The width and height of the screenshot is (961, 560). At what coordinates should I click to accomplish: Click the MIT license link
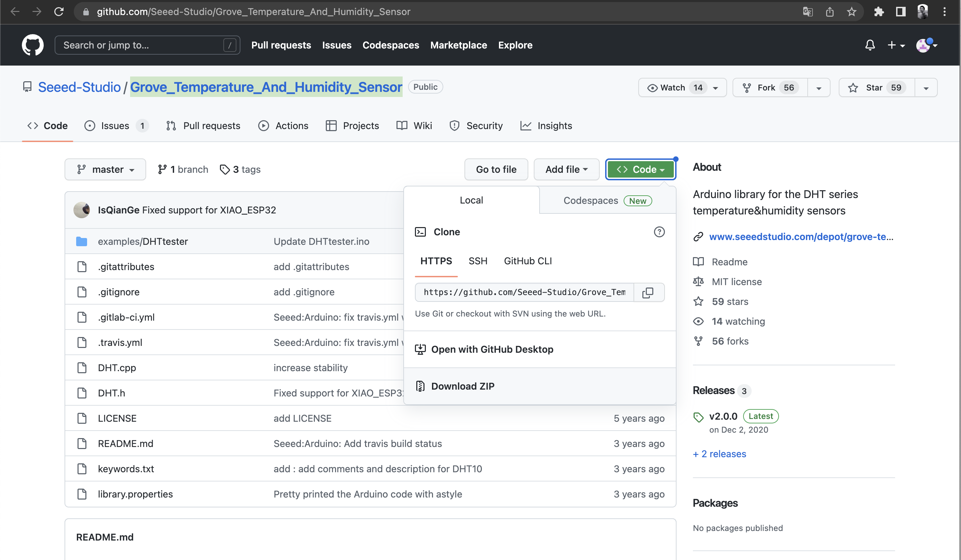(x=736, y=282)
